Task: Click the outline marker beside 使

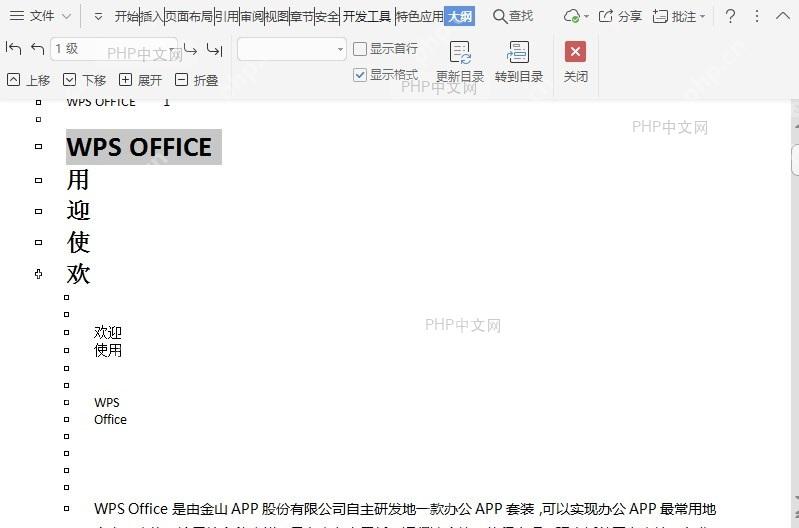Action: point(38,243)
